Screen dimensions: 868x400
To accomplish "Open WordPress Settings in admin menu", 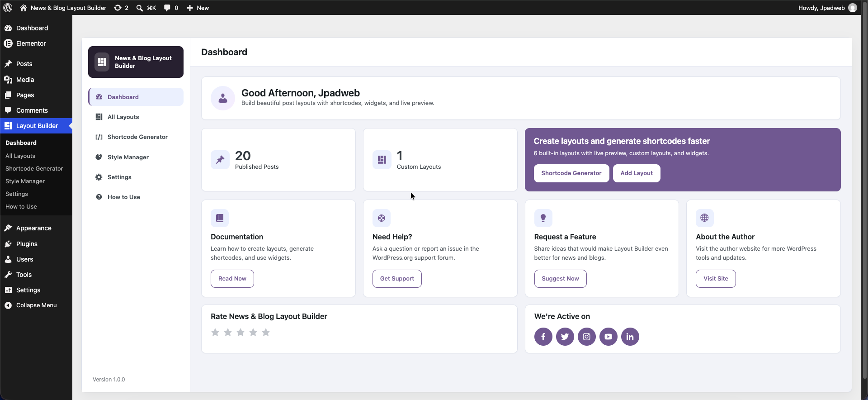I will point(36,290).
